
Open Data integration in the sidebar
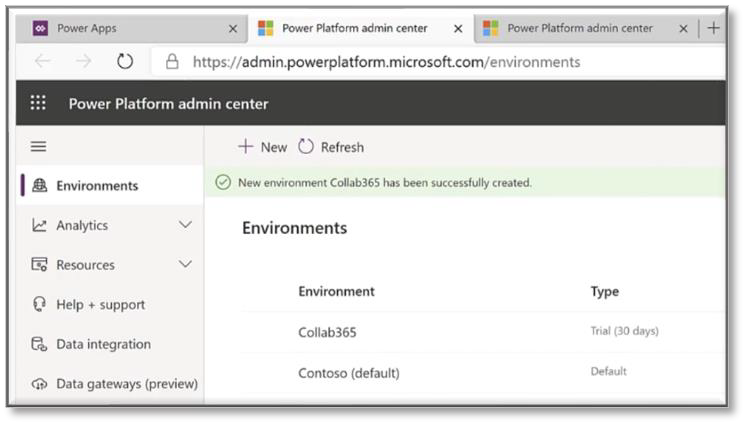[110, 344]
